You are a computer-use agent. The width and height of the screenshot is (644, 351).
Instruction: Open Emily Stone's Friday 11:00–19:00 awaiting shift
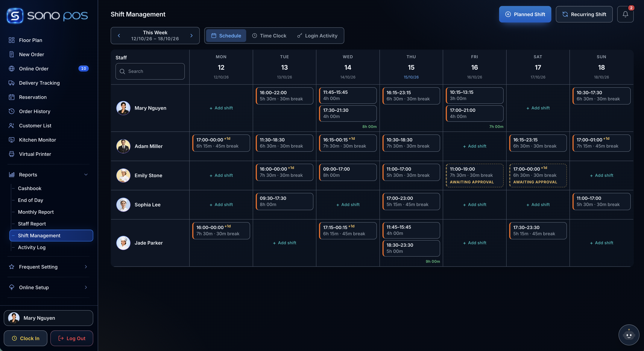pos(475,175)
